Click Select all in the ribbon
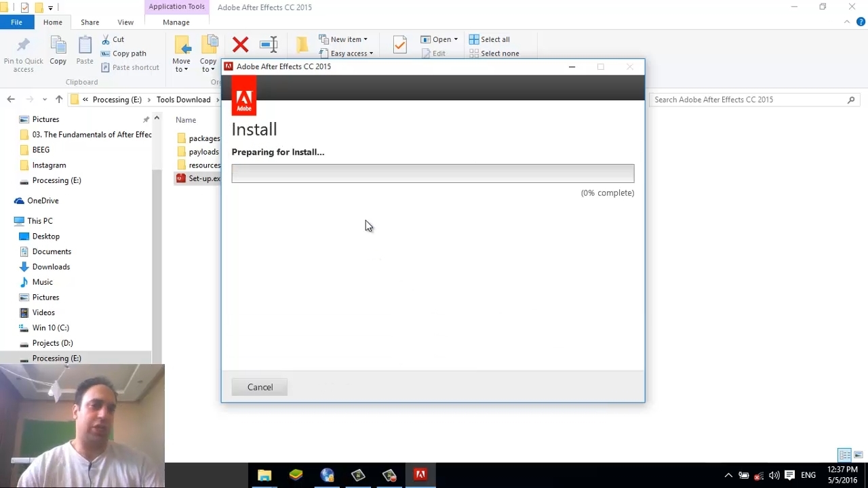 click(x=489, y=39)
